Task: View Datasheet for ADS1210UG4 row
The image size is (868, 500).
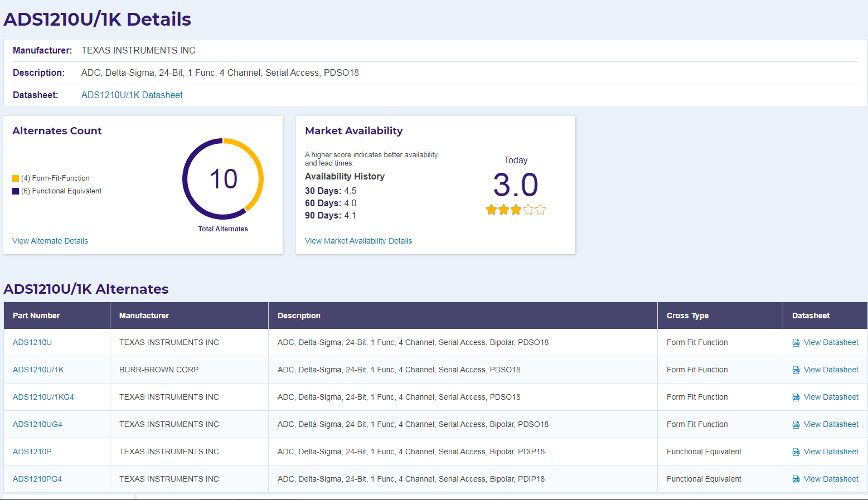Action: 831,424
